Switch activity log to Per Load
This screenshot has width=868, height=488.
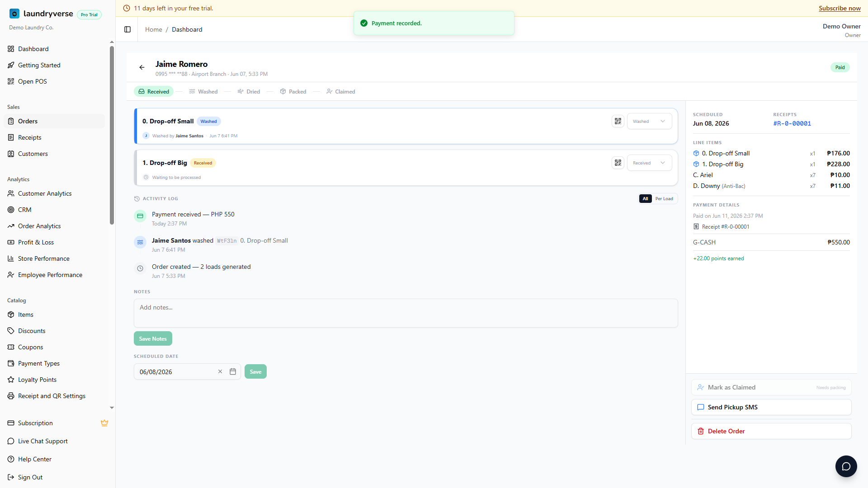[664, 198]
